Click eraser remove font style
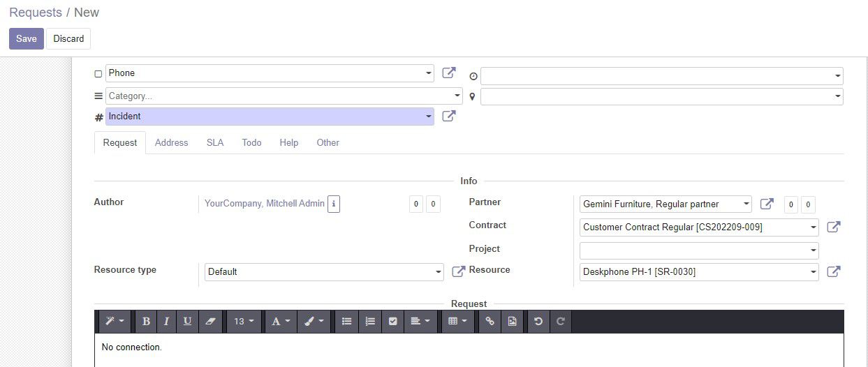The height and width of the screenshot is (367, 868). [210, 321]
